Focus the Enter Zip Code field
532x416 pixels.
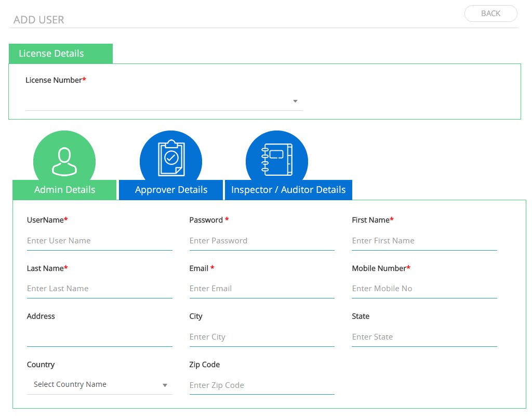point(262,385)
